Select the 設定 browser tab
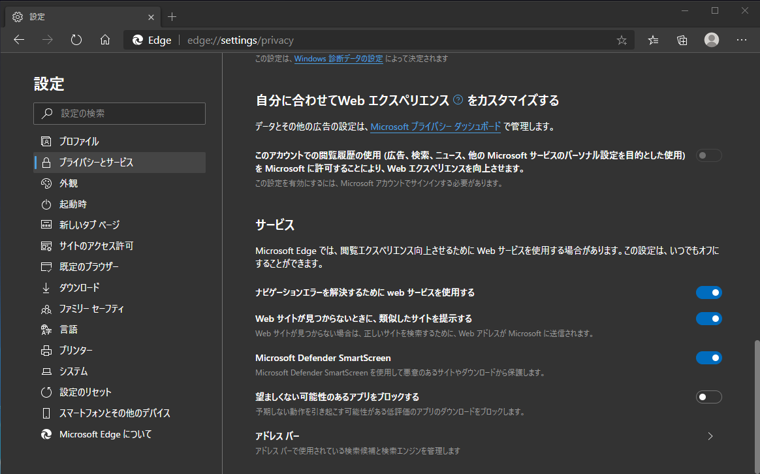 [83, 17]
